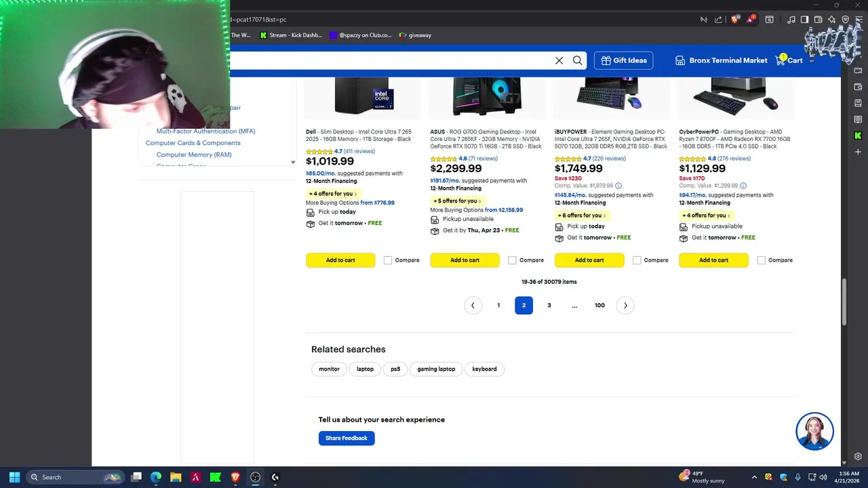Image resolution: width=868 pixels, height=488 pixels.
Task: Check Compare for the ASUS ROG desktop
Action: coord(512,260)
